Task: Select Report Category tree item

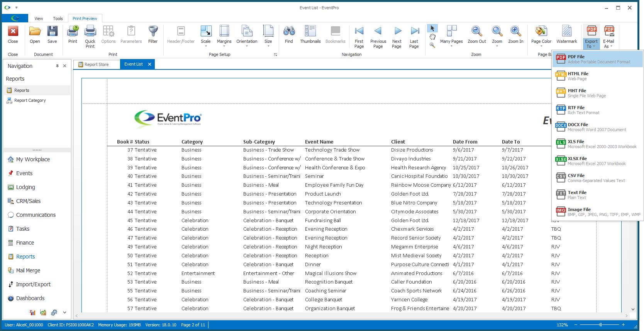Action: [37, 100]
